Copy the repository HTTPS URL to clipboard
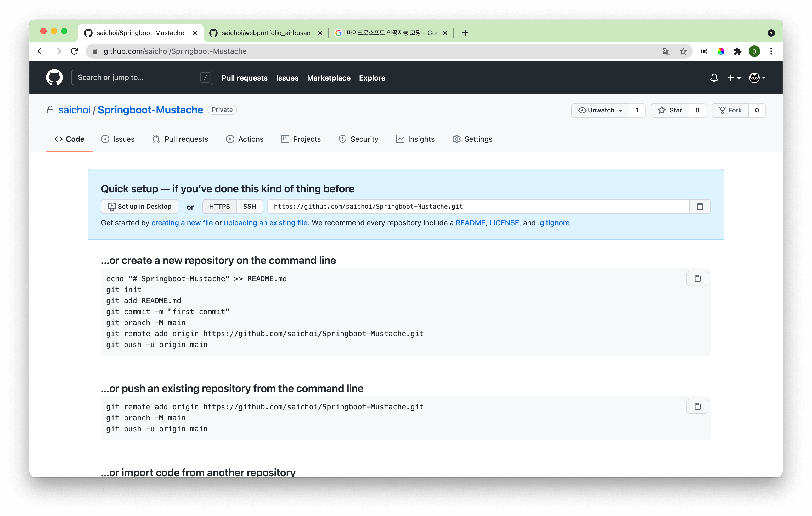Screen dimensions: 812x516 click(700, 206)
